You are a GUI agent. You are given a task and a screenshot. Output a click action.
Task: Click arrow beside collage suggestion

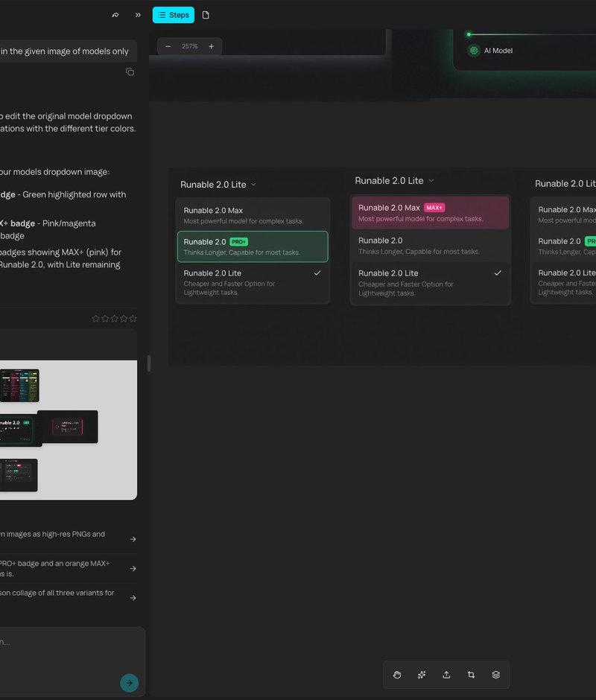(133, 597)
